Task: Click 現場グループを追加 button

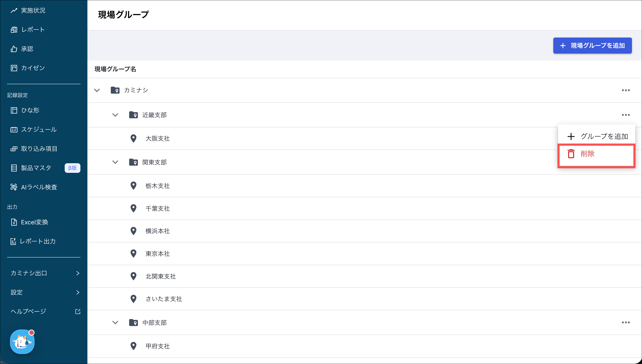Action: (x=592, y=45)
